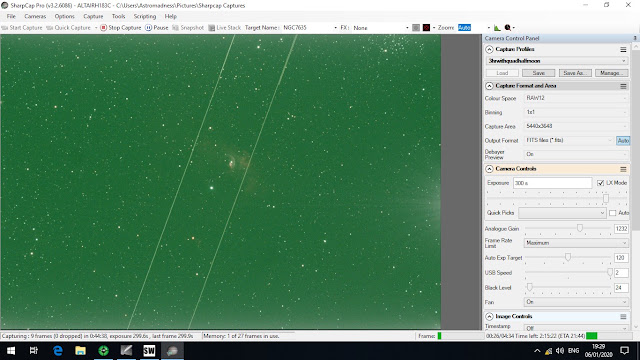Open the Capture Profiles hamburger menu
Image resolution: width=640 pixels, height=360 pixels.
(x=623, y=49)
